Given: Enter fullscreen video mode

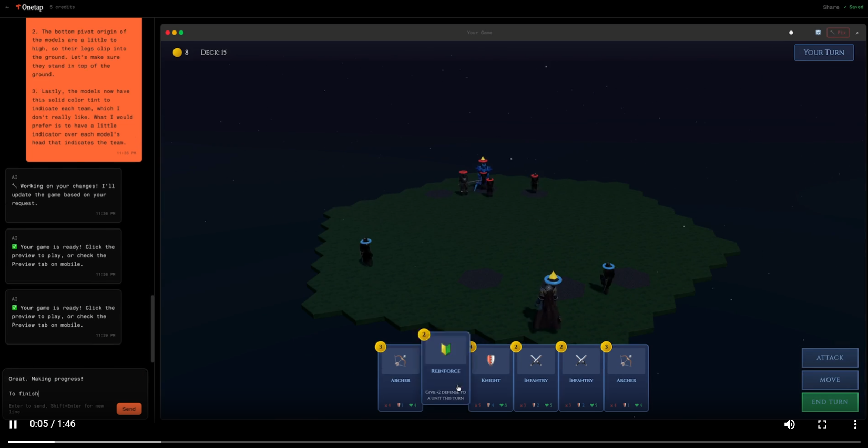Looking at the screenshot, I should pyautogui.click(x=822, y=424).
